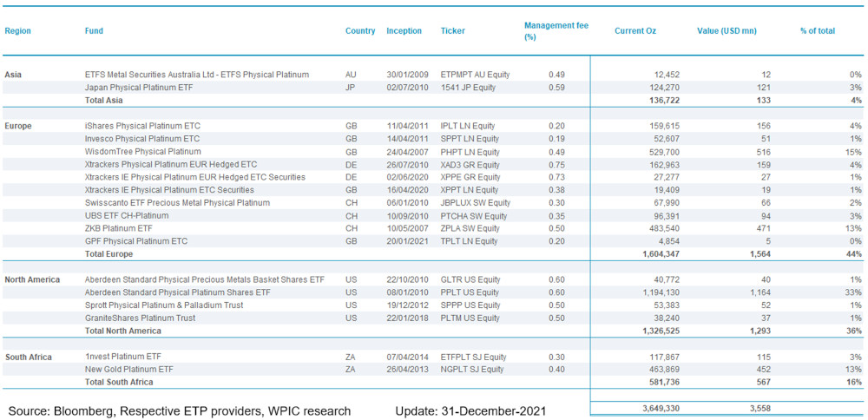Screen dimensions: 868x420
Task: Select the South Africa region label
Action: tap(29, 357)
